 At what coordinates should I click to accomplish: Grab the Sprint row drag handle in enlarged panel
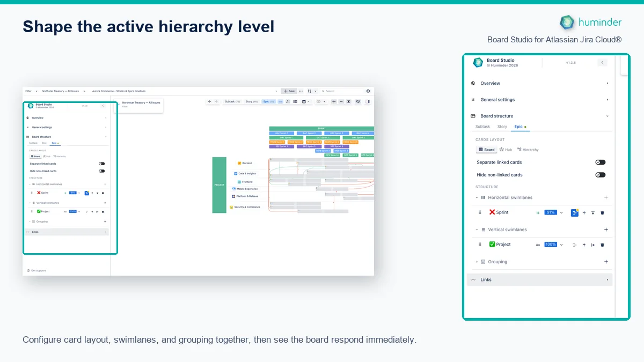[x=480, y=212]
